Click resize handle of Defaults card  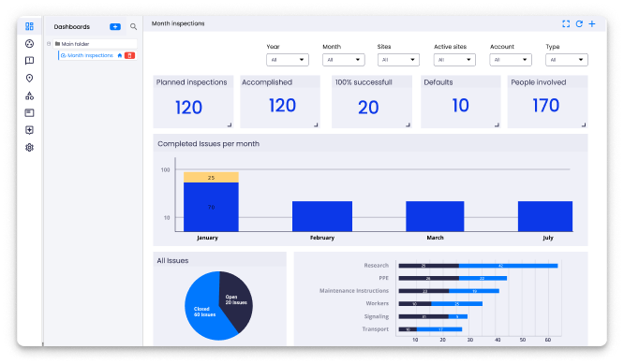coord(498,124)
